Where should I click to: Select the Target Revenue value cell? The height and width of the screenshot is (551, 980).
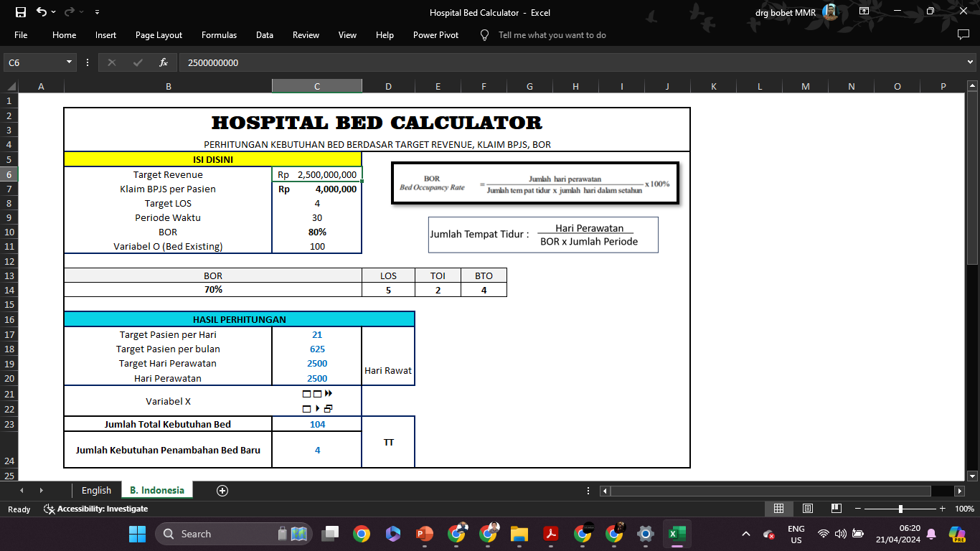317,174
